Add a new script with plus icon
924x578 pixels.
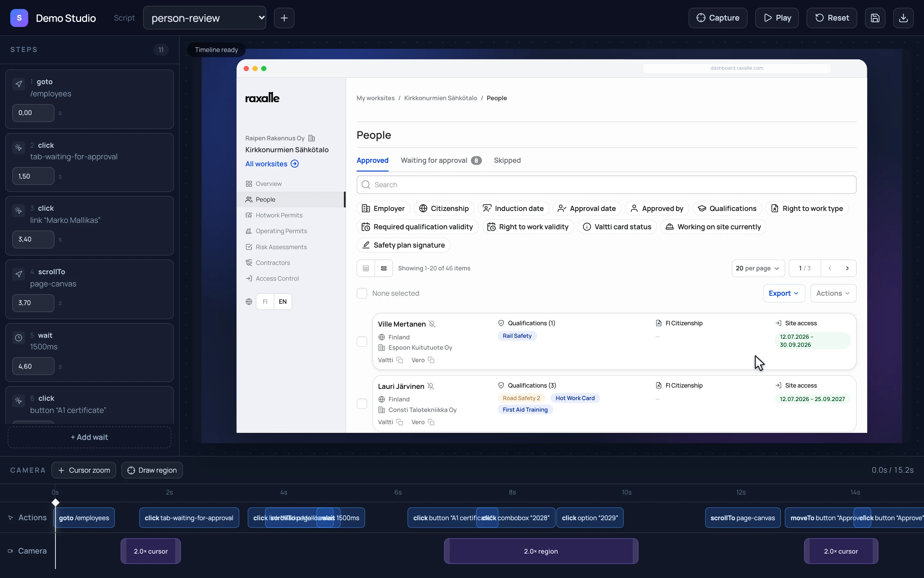coord(284,18)
